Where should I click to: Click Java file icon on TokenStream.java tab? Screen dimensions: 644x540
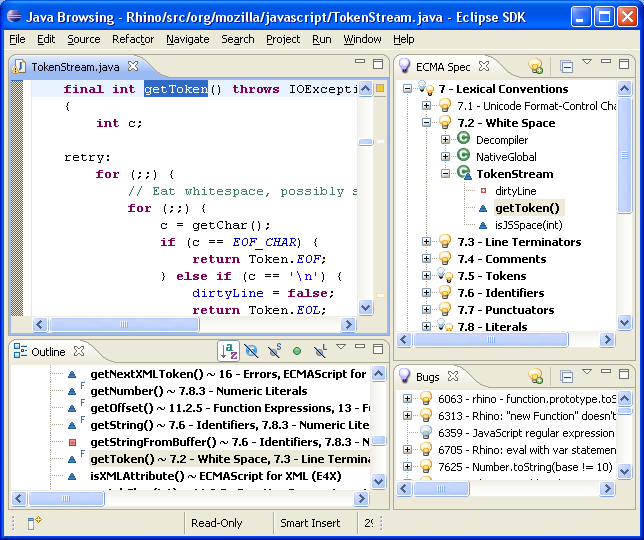[19, 67]
